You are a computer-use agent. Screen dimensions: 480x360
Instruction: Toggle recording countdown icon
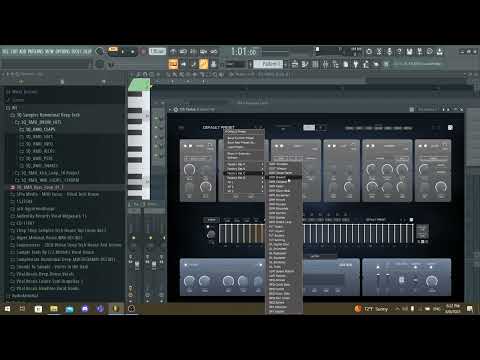point(193,52)
